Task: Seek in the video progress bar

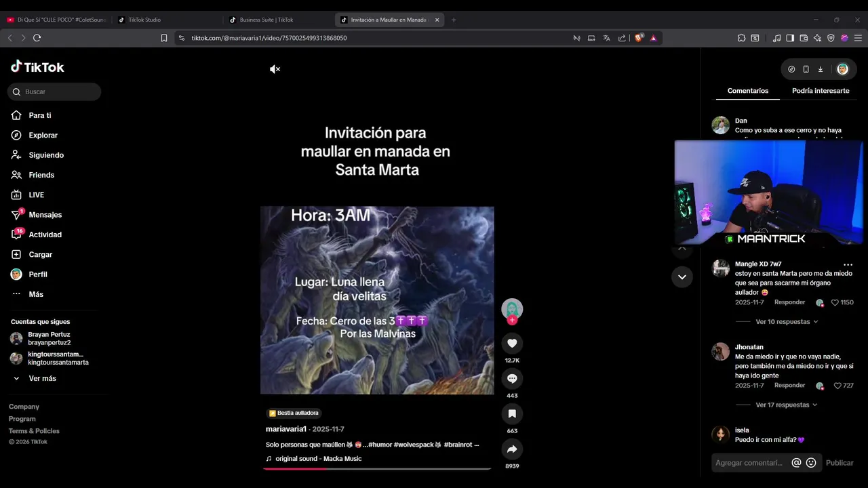Action: point(377,468)
